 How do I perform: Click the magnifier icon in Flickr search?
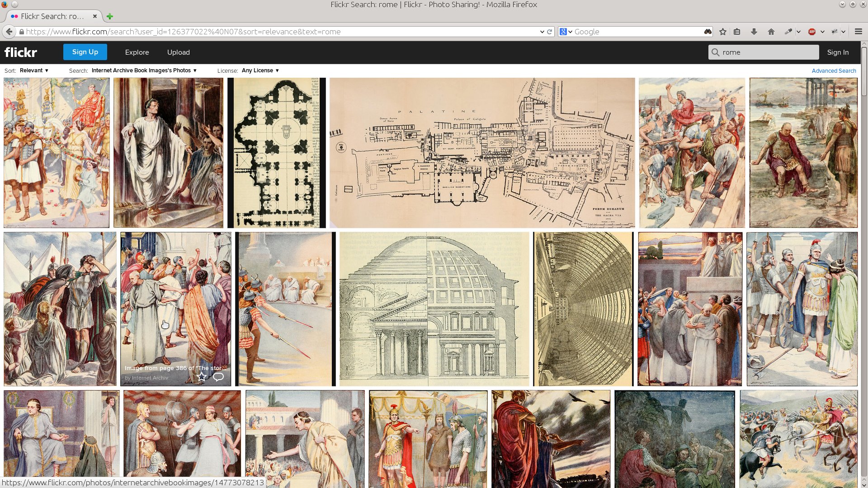point(715,52)
